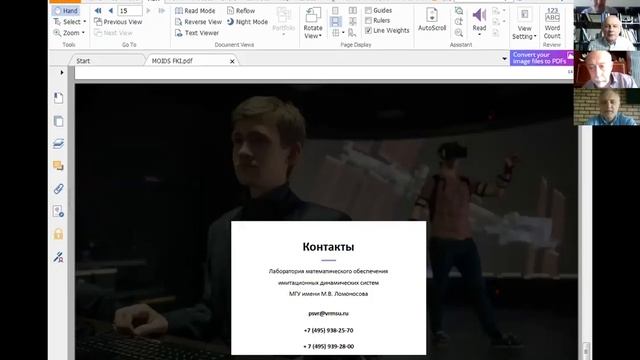This screenshot has height=360, width=640.
Task: Select the third participant video thumbnail
Action: pos(607,70)
